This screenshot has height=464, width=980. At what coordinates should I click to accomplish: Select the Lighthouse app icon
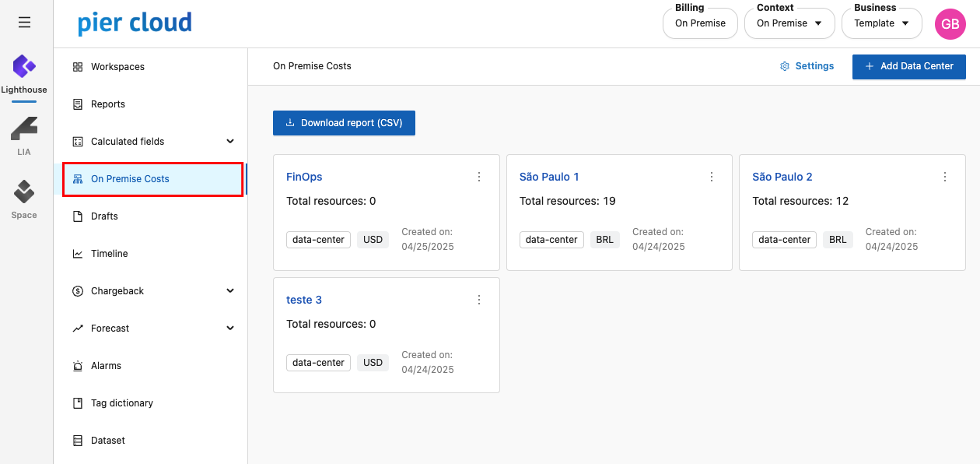coord(24,67)
